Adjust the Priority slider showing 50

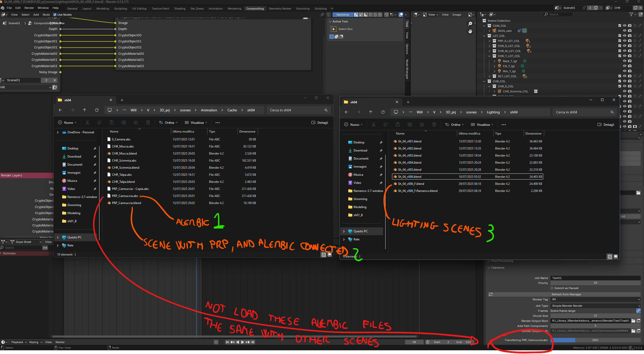(595, 283)
